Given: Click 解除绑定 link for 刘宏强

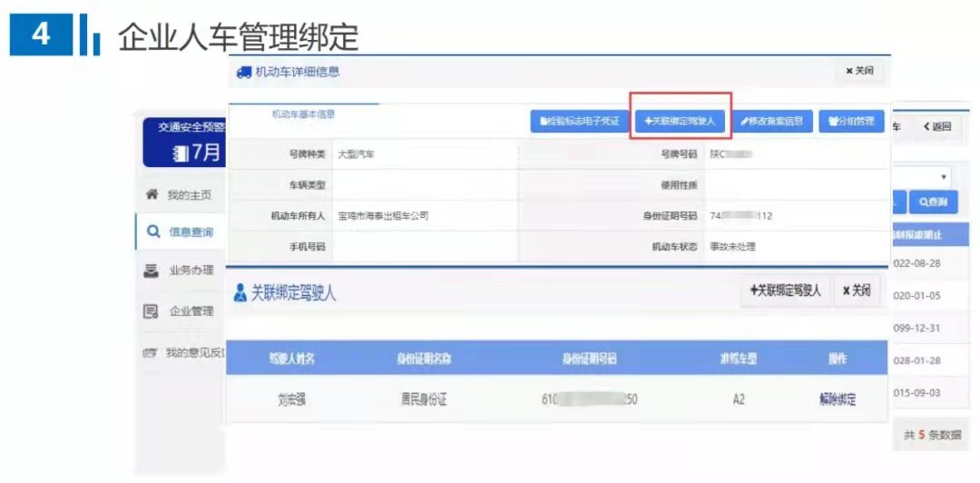Looking at the screenshot, I should pyautogui.click(x=838, y=399).
